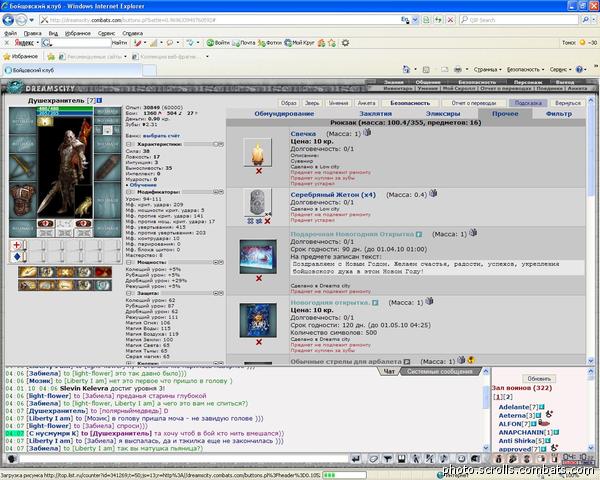This screenshot has width=600, height=480.
Task: Go to page 2 of the warriors list
Action: (x=509, y=397)
